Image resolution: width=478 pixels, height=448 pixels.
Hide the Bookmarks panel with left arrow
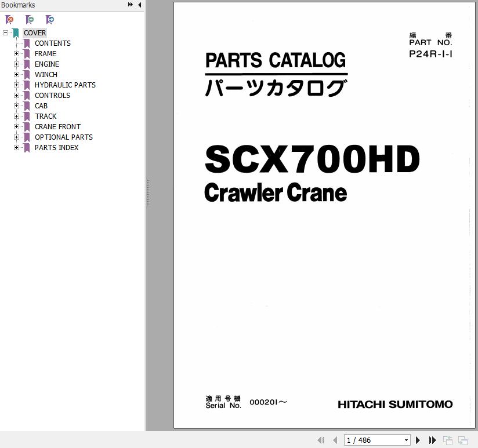pyautogui.click(x=139, y=5)
